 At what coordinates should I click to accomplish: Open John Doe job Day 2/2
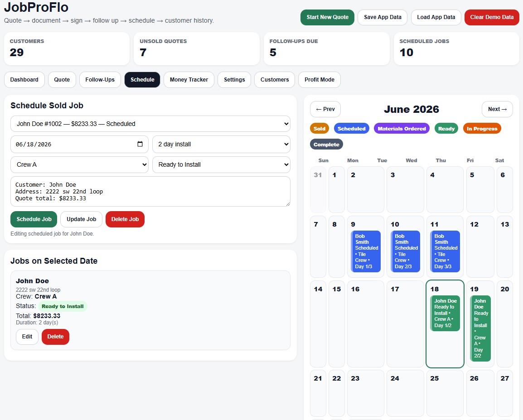(480, 328)
